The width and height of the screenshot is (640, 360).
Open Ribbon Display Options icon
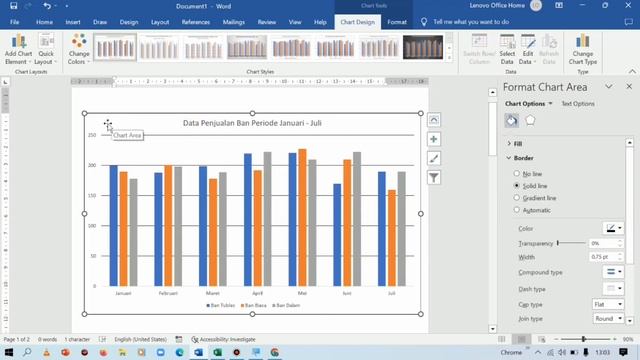[559, 6]
